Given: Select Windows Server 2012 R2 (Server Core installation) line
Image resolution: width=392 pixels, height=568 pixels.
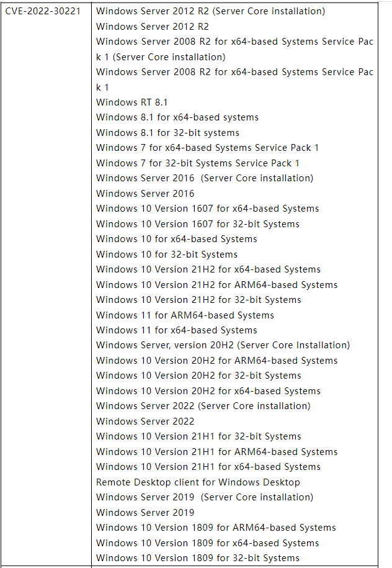Looking at the screenshot, I should [x=211, y=11].
